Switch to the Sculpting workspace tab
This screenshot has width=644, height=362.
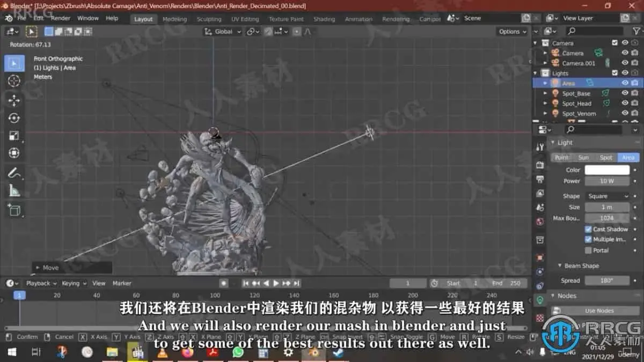point(209,19)
